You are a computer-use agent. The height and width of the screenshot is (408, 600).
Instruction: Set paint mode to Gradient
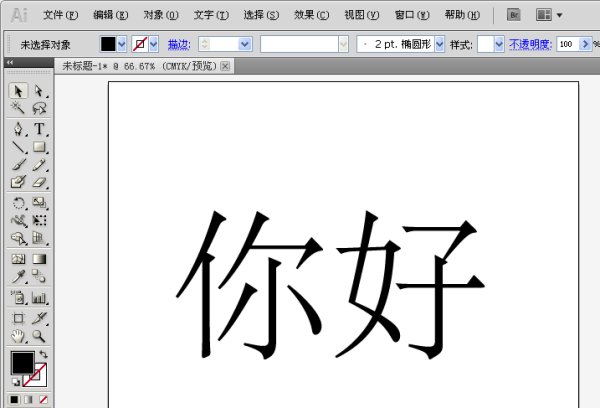pos(29,400)
